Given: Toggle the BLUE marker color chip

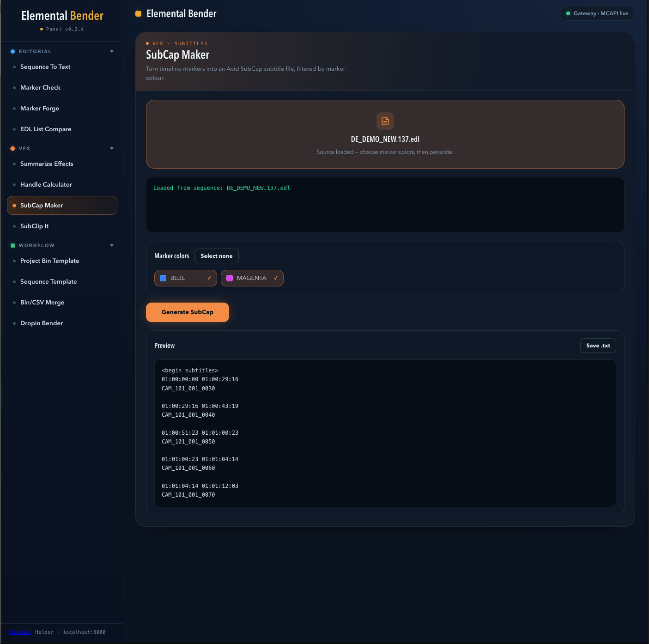Looking at the screenshot, I should (186, 278).
